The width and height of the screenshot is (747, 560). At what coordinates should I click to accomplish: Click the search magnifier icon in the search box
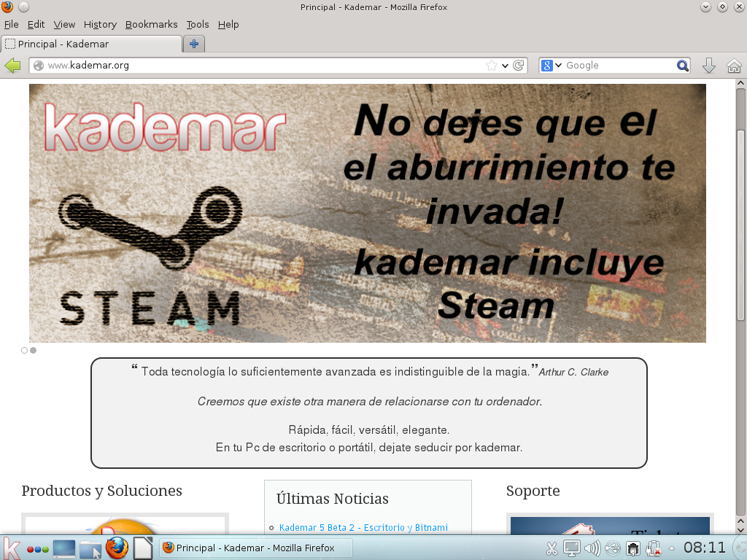[x=682, y=66]
